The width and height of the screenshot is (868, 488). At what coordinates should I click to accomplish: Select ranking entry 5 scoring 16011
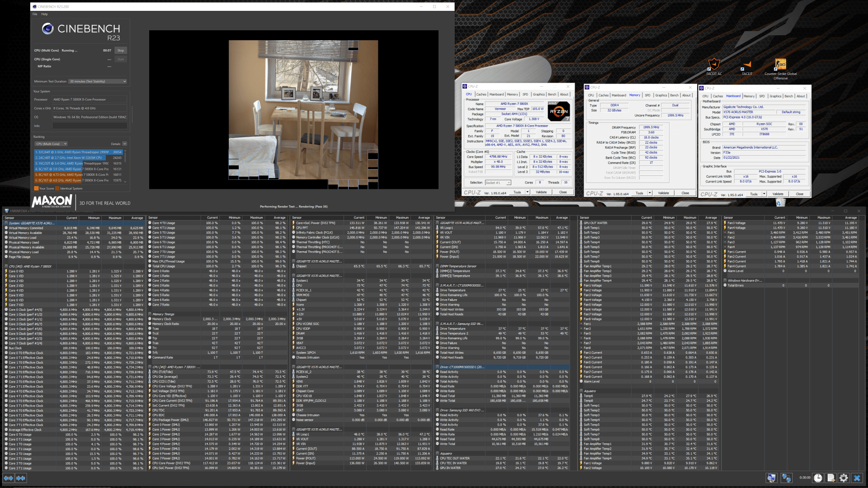click(78, 175)
